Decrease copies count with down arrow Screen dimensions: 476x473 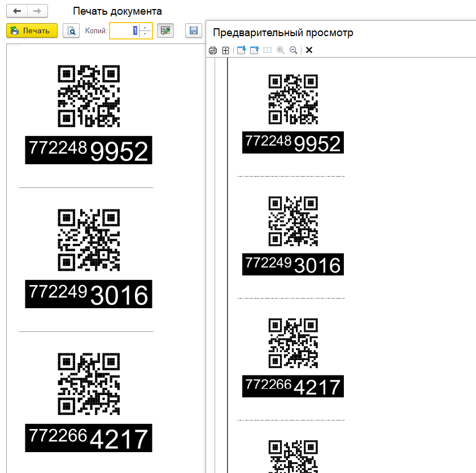coord(145,34)
